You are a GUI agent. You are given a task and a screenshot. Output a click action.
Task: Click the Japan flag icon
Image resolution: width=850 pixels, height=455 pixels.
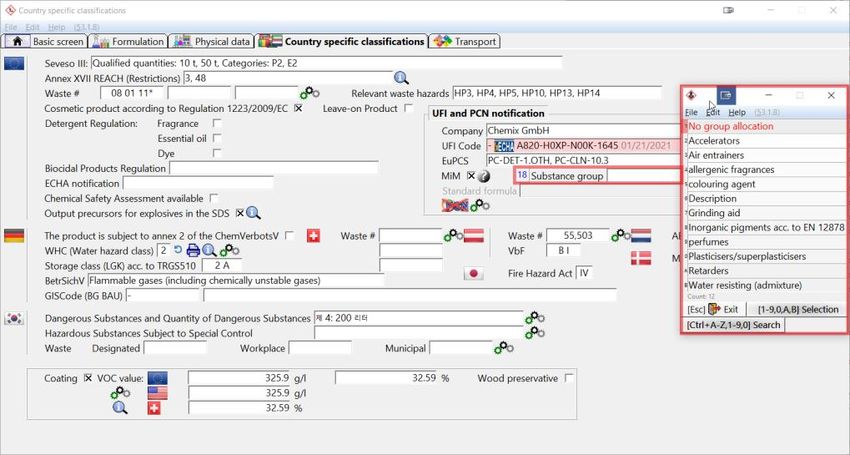[x=474, y=273]
